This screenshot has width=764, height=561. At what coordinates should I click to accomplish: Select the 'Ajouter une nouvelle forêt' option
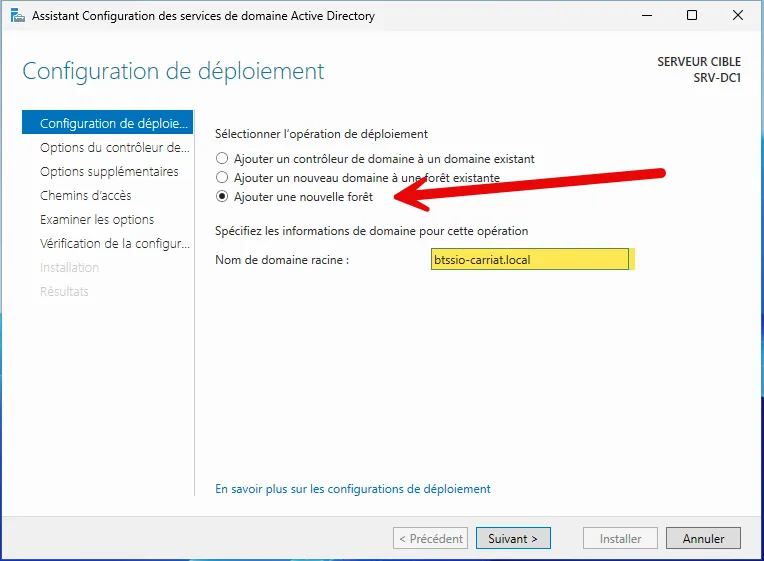pyautogui.click(x=223, y=197)
